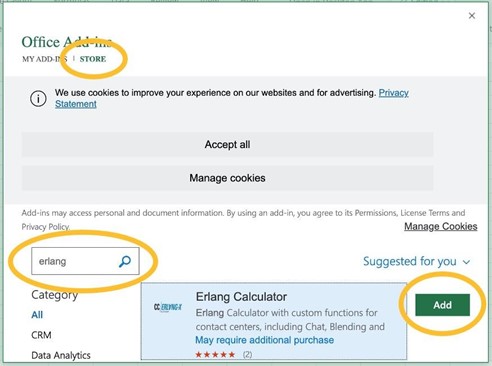Click the Accept all cookies button

(227, 144)
